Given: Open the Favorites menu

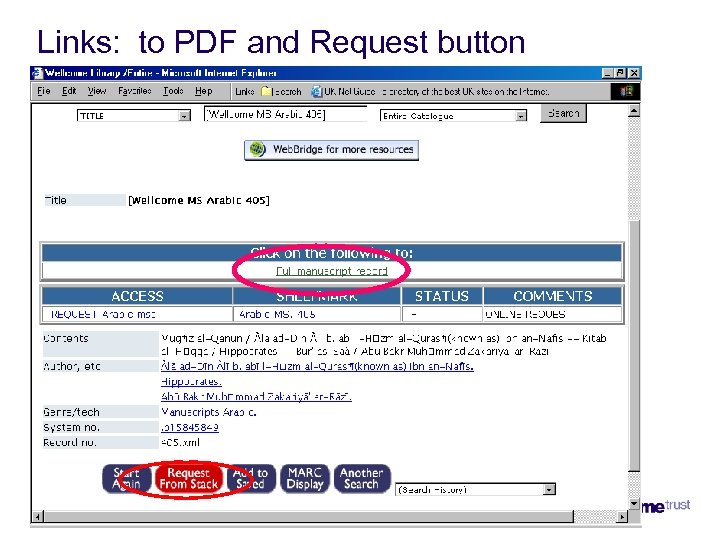Looking at the screenshot, I should click(135, 91).
